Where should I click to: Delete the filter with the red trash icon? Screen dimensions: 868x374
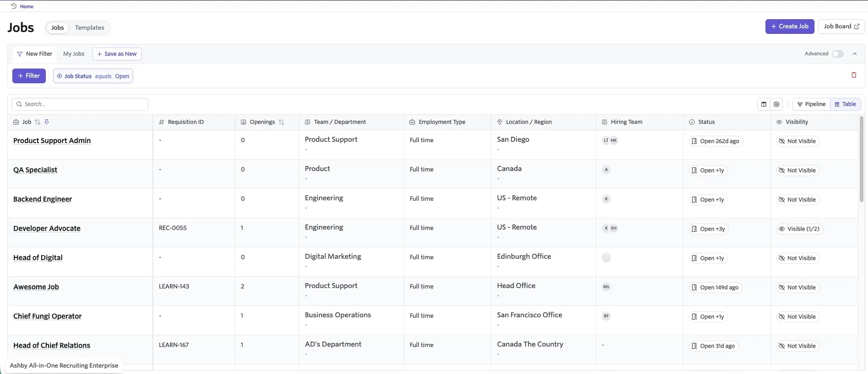[x=854, y=75]
